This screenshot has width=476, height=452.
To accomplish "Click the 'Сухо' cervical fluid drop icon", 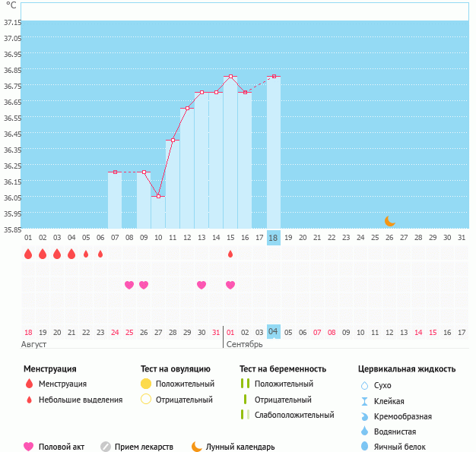I will pyautogui.click(x=365, y=386).
